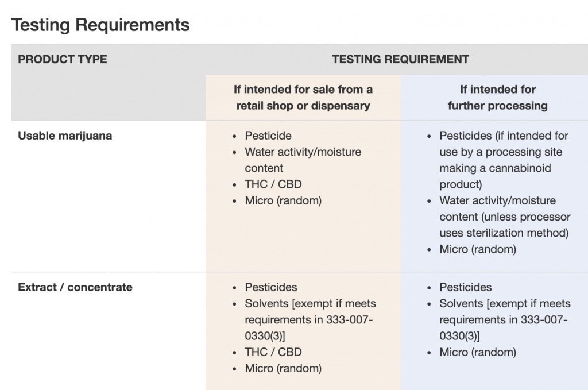Click Micro (random) in Usable marijuana retail cell
Screen dimensions: 588x390
[x=283, y=201]
